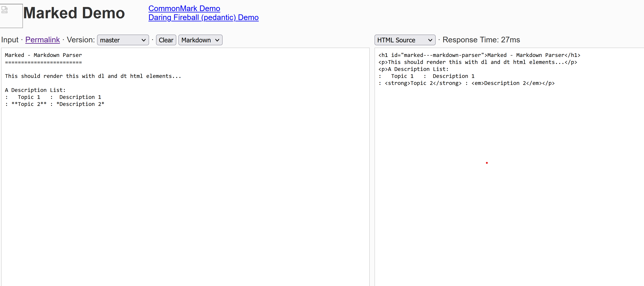The width and height of the screenshot is (644, 286).
Task: Click the Marked logo image placeholder
Action: coord(11,16)
